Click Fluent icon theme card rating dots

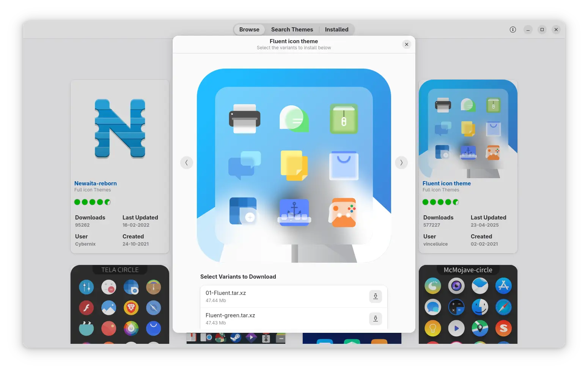[441, 202]
